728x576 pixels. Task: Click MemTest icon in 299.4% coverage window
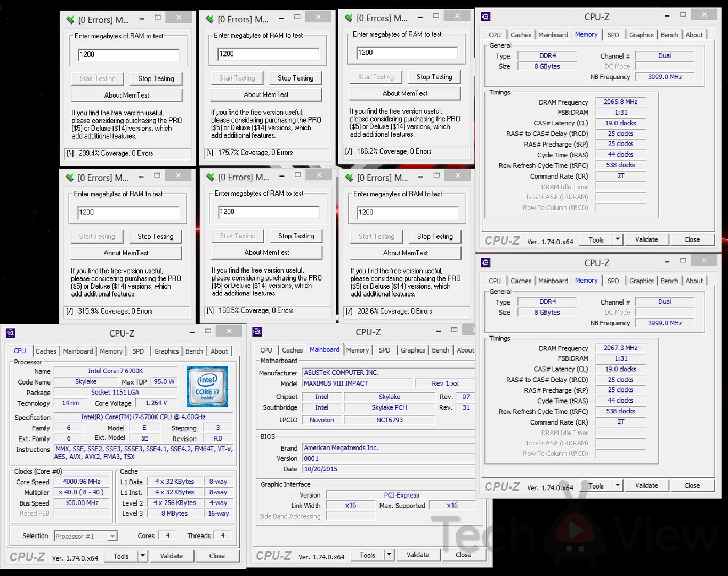coord(70,20)
